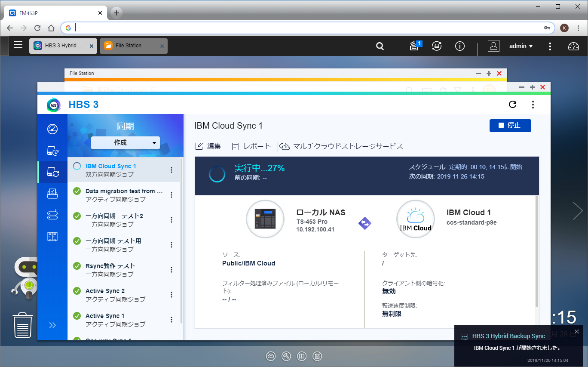Expand the sidebar with the double-chevron
This screenshot has width=588, height=367.
(52, 325)
